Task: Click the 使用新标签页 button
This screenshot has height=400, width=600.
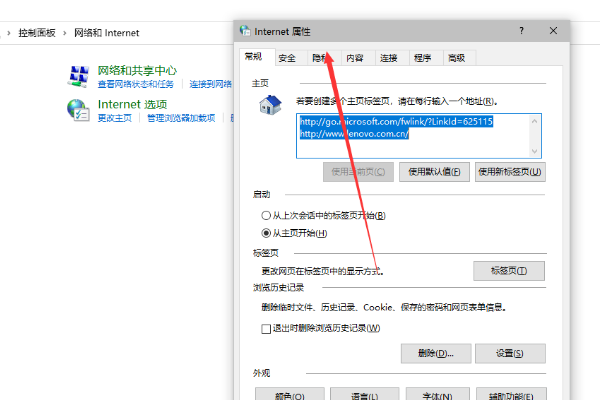Action: coord(510,172)
